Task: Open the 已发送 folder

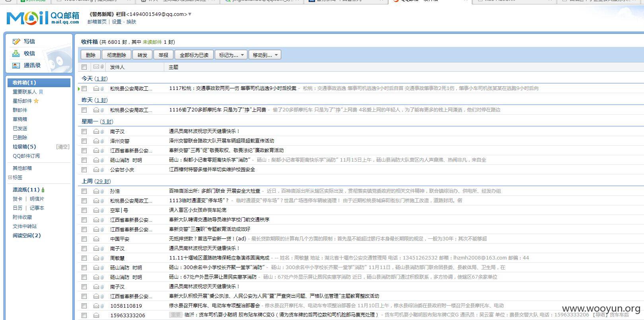Action: 20,129
